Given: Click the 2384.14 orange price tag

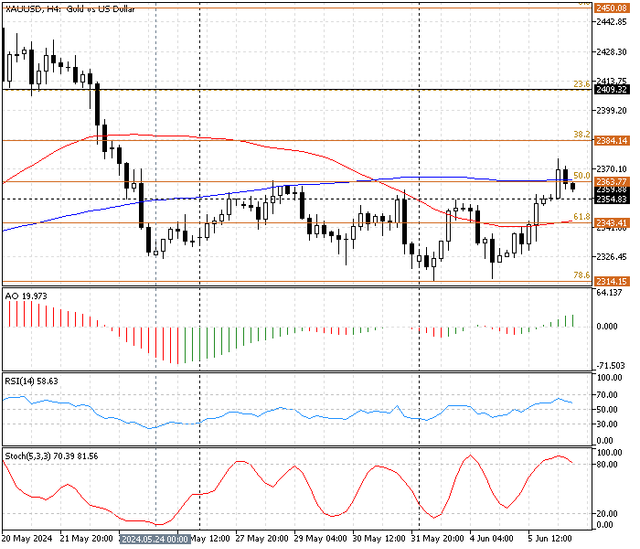Looking at the screenshot, I should 611,141.
